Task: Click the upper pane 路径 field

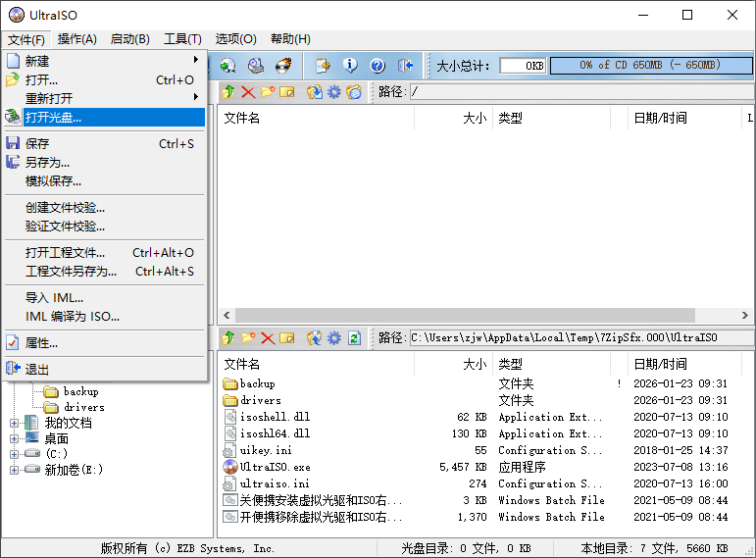Action: coord(582,91)
